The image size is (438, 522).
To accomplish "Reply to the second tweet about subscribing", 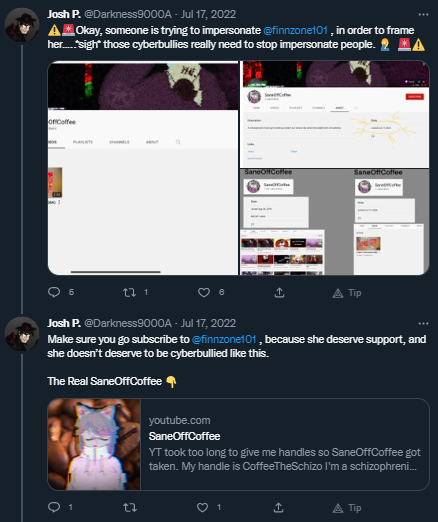I will click(54, 507).
